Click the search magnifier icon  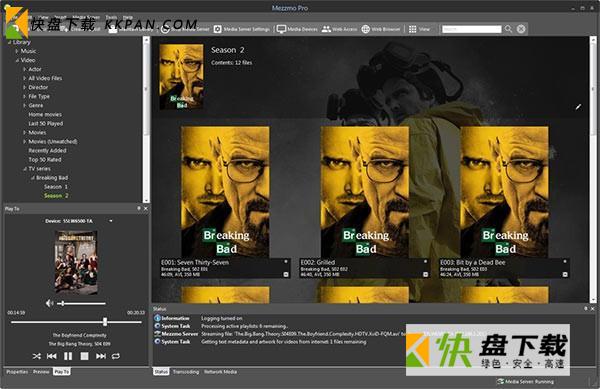click(x=508, y=29)
